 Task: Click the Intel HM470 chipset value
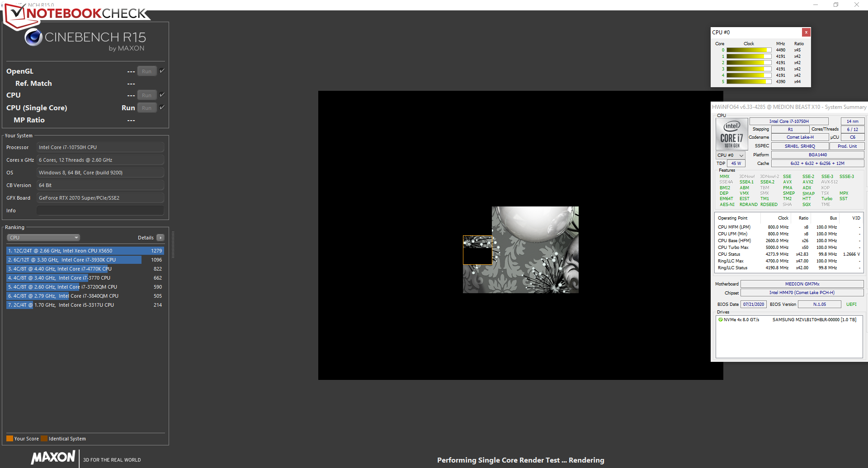[802, 293]
